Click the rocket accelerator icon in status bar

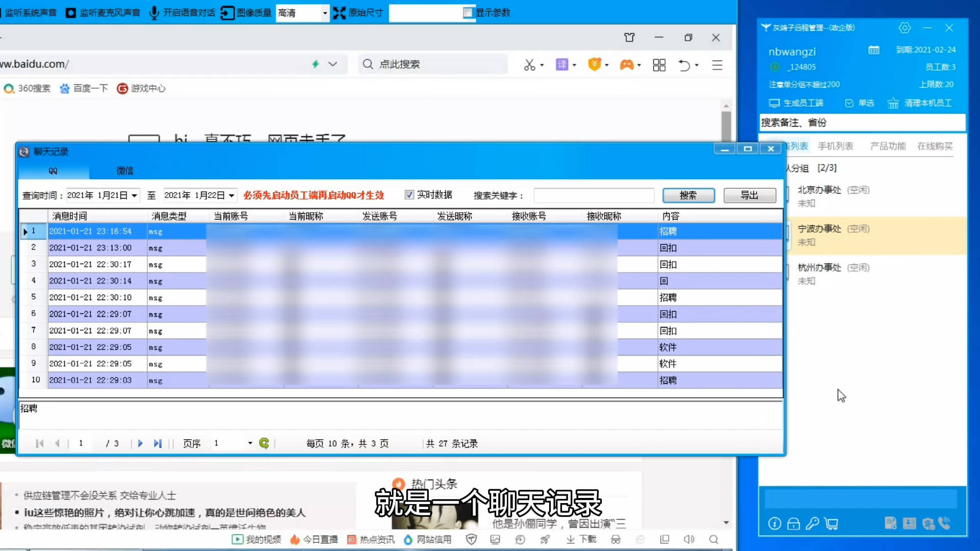click(x=545, y=539)
